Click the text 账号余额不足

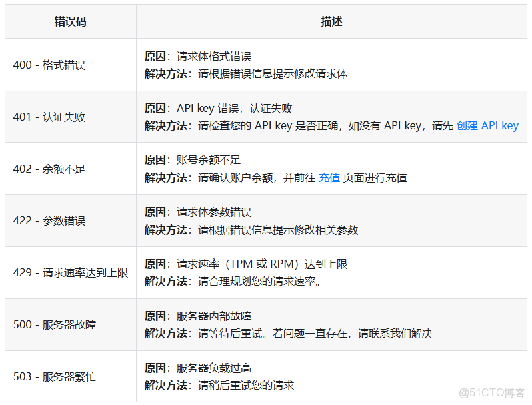[209, 160]
